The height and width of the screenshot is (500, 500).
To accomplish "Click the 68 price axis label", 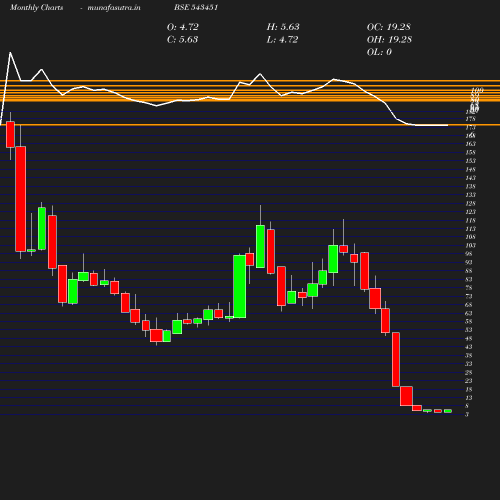I will coord(469,305).
